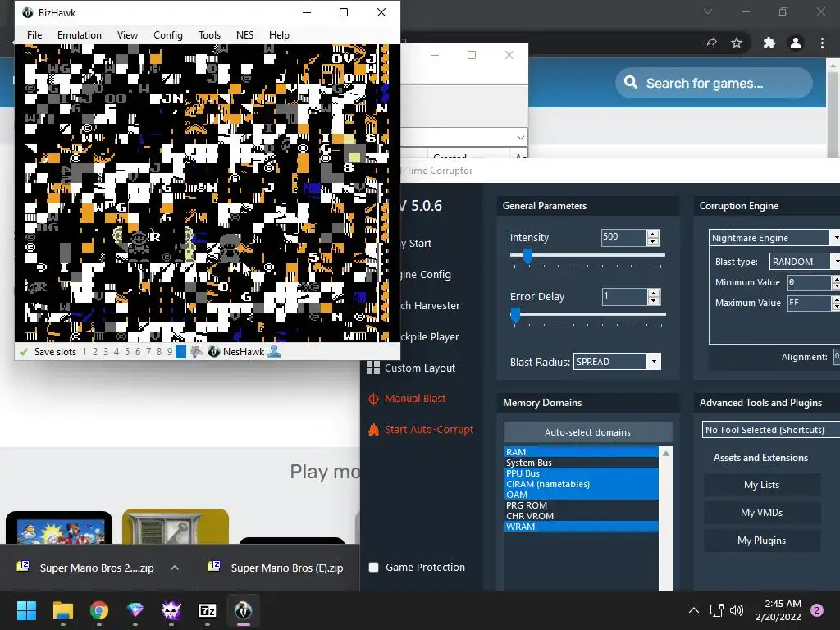Click the controller icon in BizHawk status bar
This screenshot has height=630, width=840.
pyautogui.click(x=197, y=352)
